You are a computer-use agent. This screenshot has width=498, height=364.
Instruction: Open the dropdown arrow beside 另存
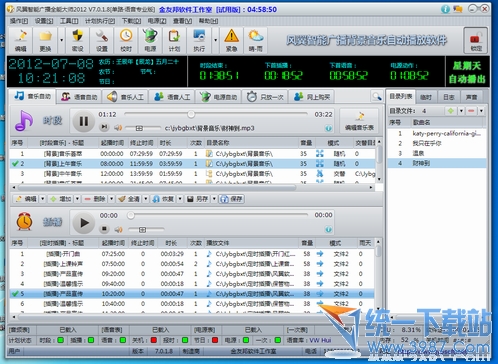pyautogui.click(x=214, y=199)
